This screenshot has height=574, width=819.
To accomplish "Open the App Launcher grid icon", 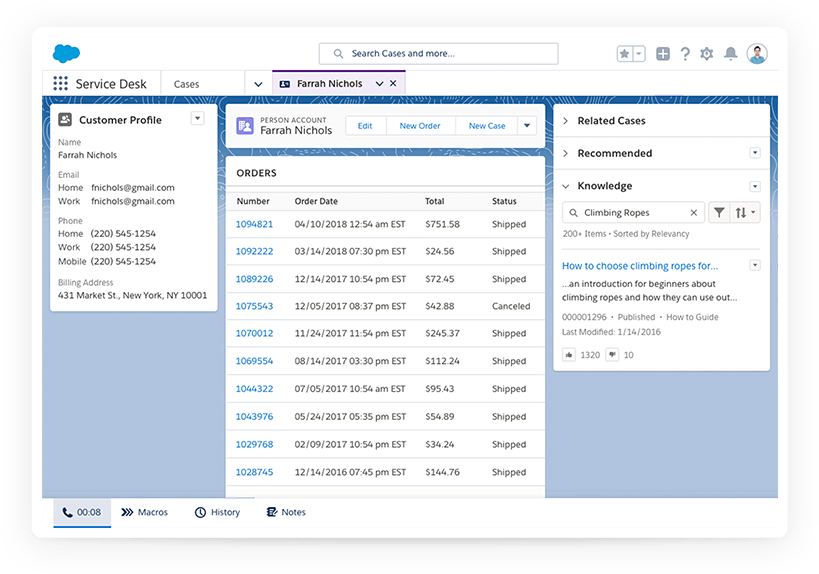I will pyautogui.click(x=61, y=84).
